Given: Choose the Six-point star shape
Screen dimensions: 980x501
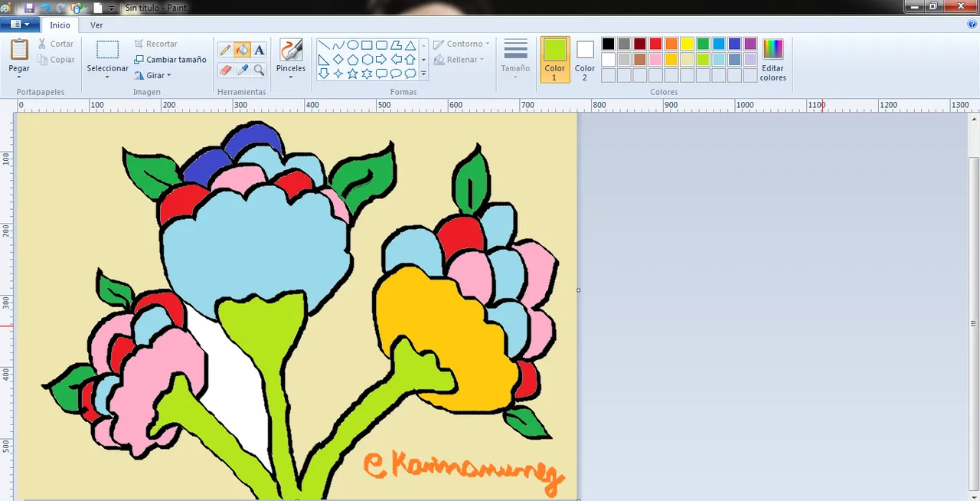Looking at the screenshot, I should (367, 74).
